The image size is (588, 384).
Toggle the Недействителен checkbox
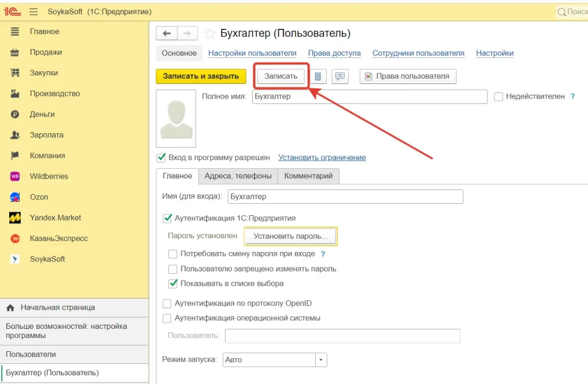click(x=498, y=97)
